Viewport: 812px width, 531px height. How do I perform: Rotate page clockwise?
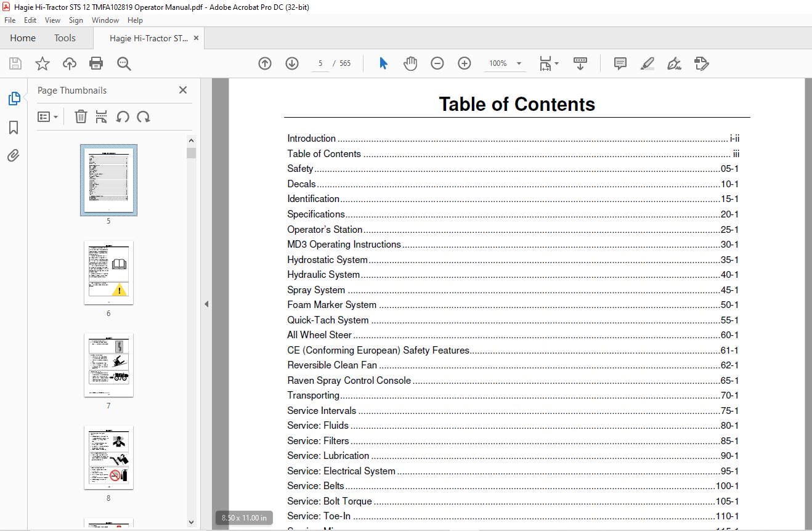144,116
